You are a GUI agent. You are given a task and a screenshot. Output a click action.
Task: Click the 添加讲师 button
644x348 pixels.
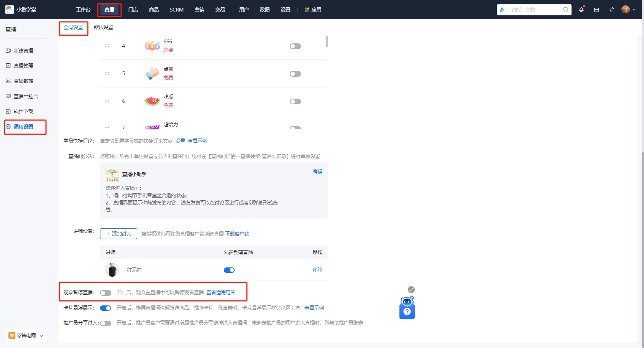click(x=118, y=233)
